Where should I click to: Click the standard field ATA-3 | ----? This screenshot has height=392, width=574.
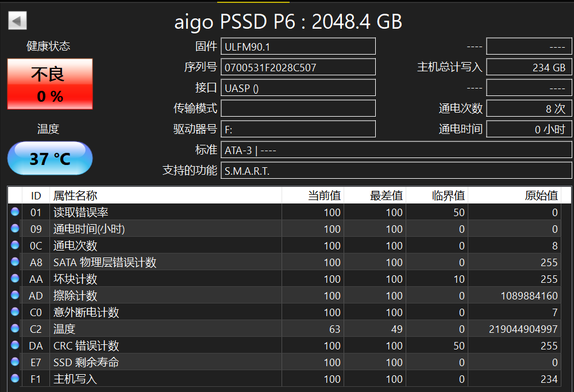(x=396, y=150)
